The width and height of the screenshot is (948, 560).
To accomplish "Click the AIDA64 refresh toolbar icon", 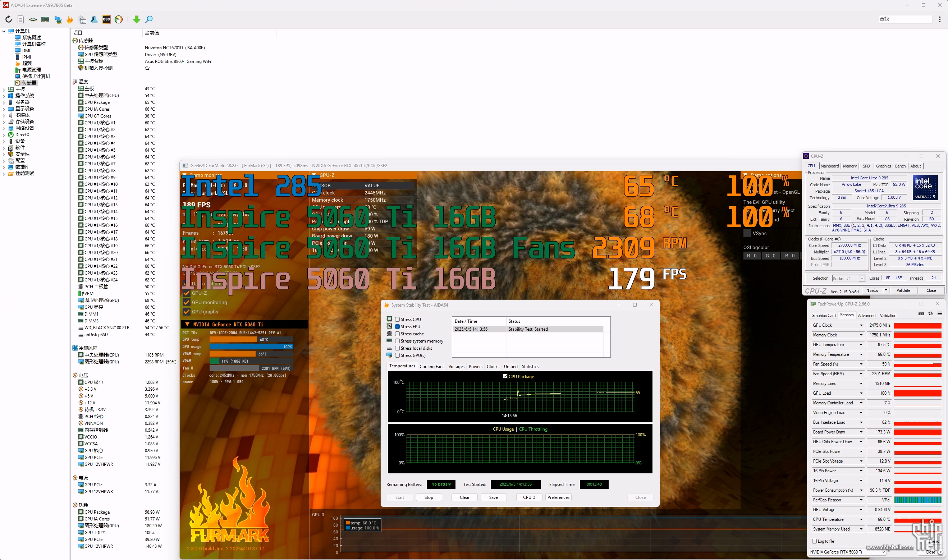I will point(8,19).
